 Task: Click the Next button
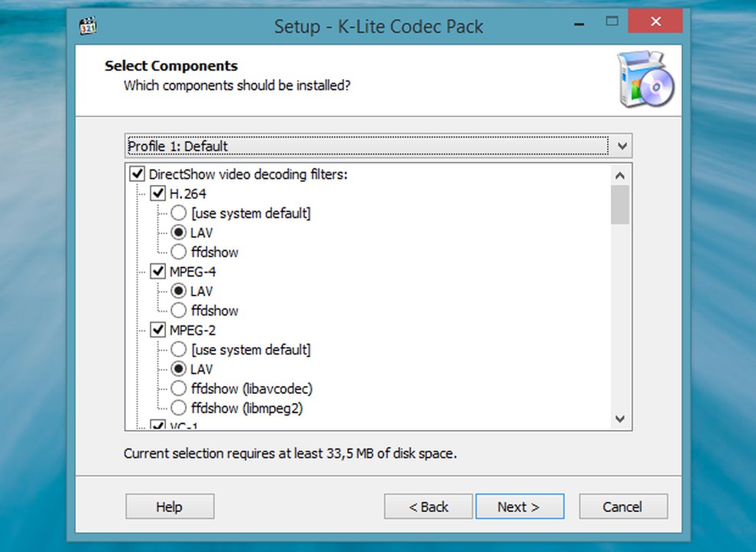click(519, 507)
